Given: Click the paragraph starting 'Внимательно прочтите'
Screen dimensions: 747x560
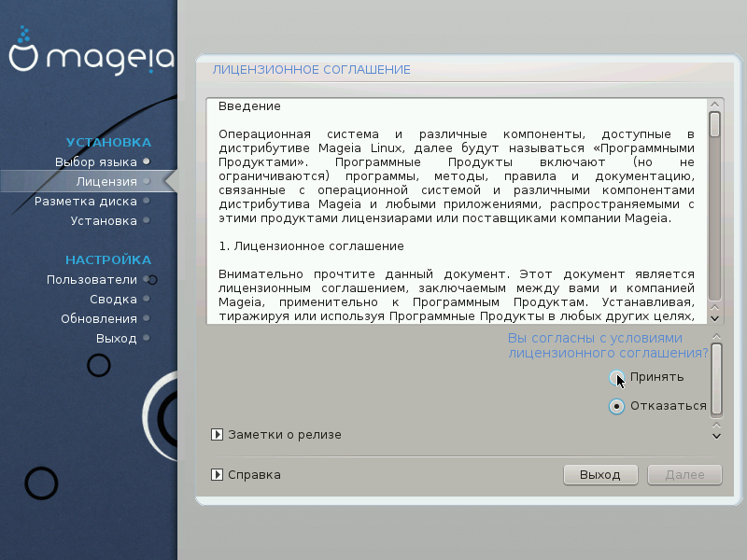Looking at the screenshot, I should (457, 295).
